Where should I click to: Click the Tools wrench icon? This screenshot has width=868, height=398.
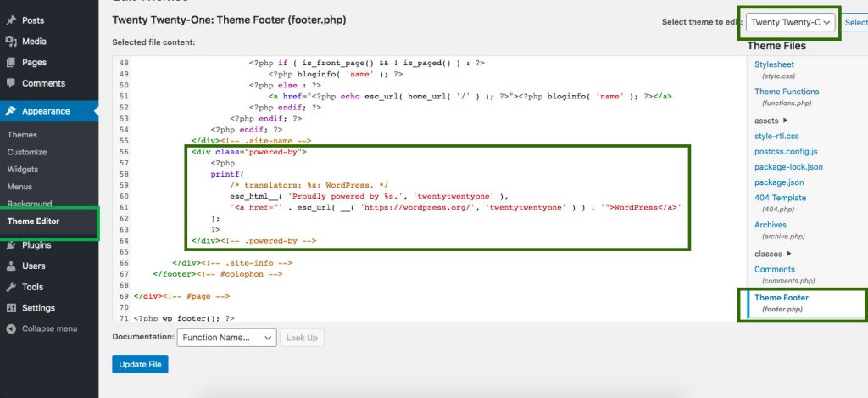pos(11,287)
